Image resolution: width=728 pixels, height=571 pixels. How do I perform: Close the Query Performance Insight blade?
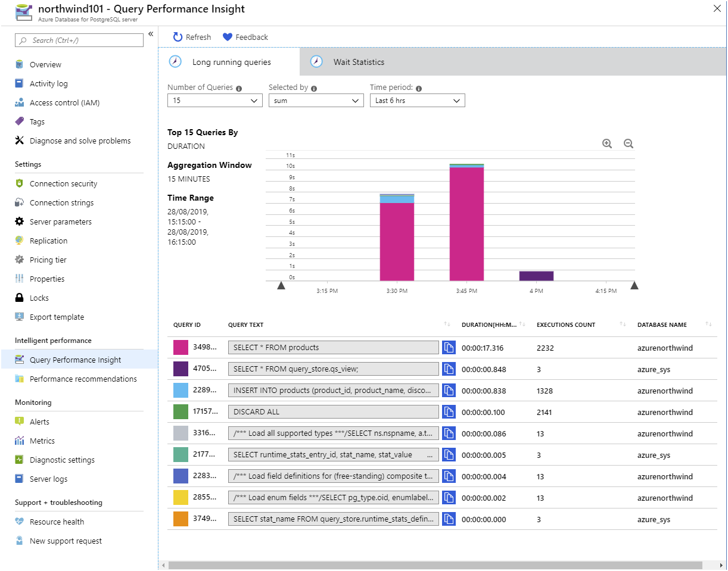click(717, 8)
